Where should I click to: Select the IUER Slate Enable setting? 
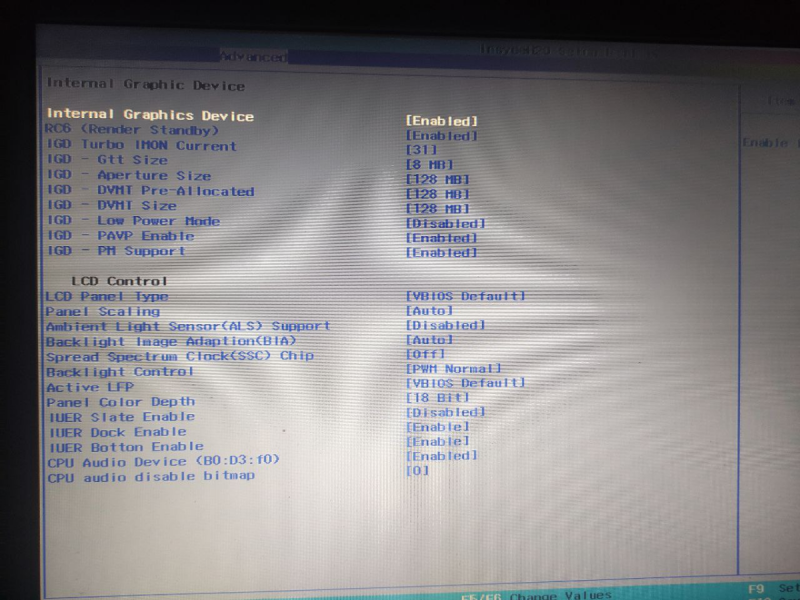tap(122, 417)
